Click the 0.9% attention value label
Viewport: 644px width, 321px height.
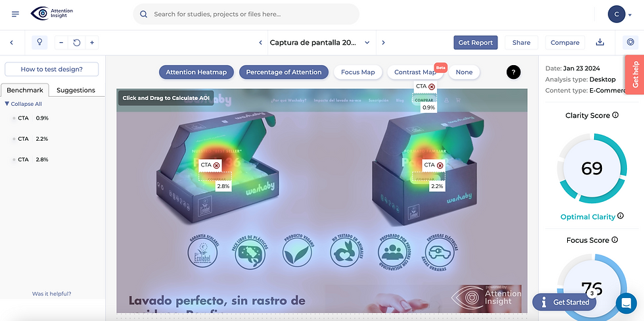(x=428, y=108)
